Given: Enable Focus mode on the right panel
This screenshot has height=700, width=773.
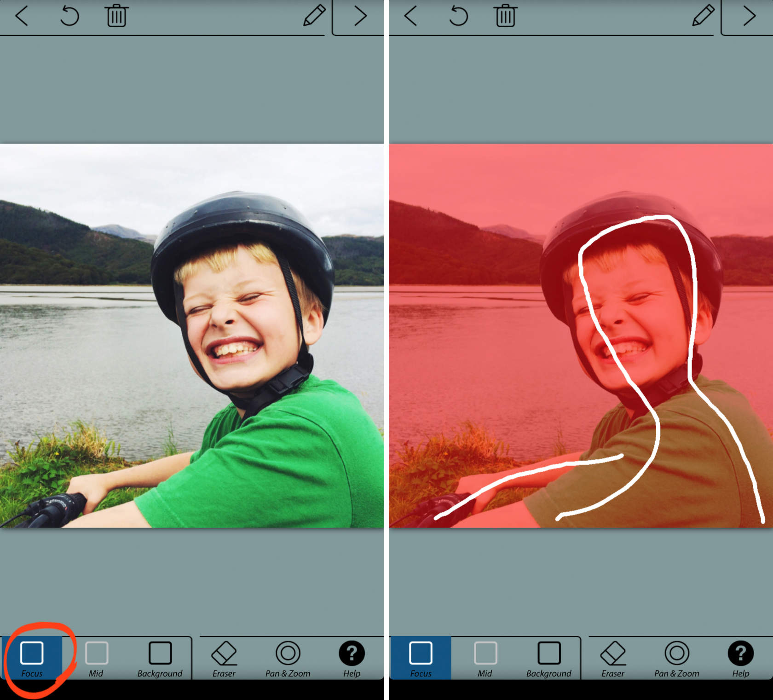Looking at the screenshot, I should point(420,659).
